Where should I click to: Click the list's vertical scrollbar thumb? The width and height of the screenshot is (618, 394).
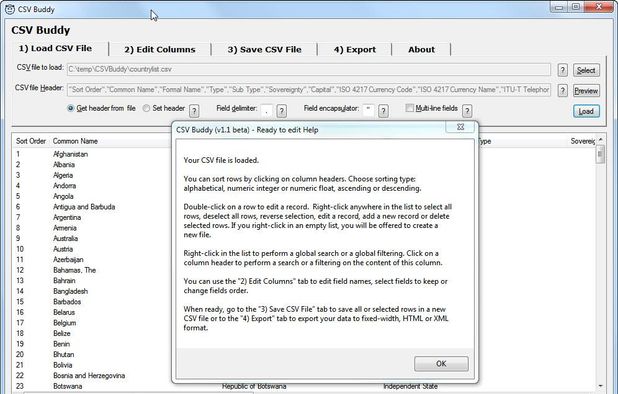600,154
